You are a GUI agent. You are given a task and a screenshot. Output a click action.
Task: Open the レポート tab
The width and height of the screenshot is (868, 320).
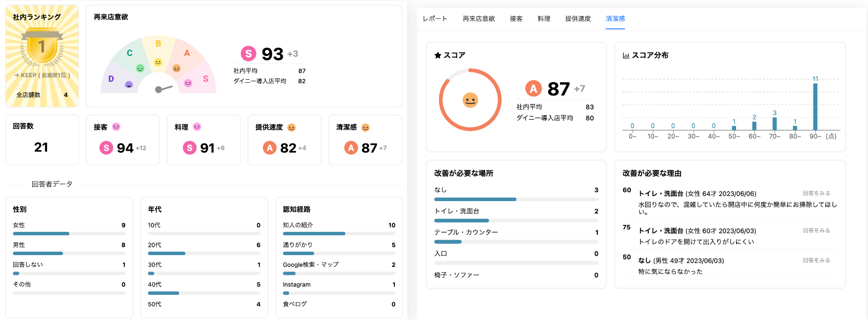(435, 19)
